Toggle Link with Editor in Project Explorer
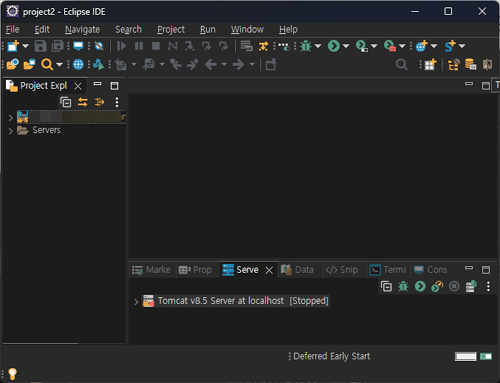Viewport: 500px width, 383px height. [x=83, y=102]
